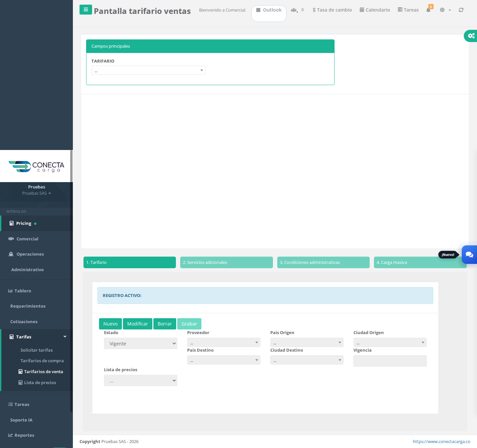
Task: Open the Pais Origen dropdown
Action: 307,342
